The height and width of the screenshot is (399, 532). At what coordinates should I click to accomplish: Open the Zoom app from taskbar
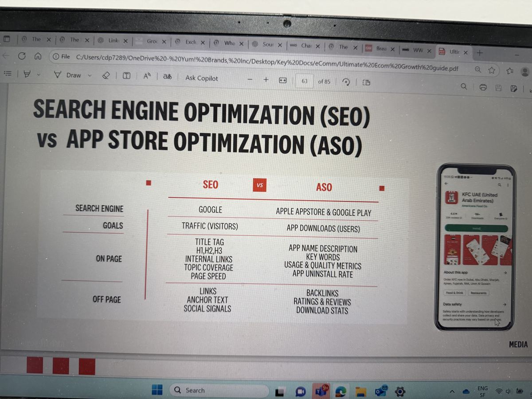pyautogui.click(x=301, y=391)
